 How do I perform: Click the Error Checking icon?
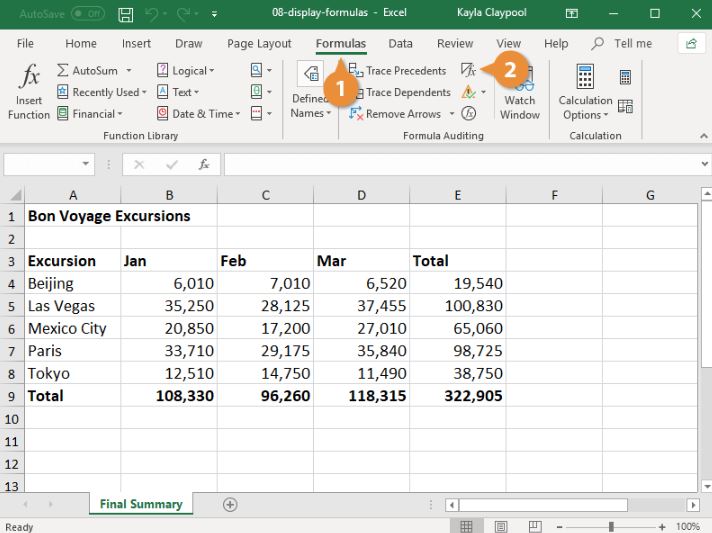pos(468,92)
